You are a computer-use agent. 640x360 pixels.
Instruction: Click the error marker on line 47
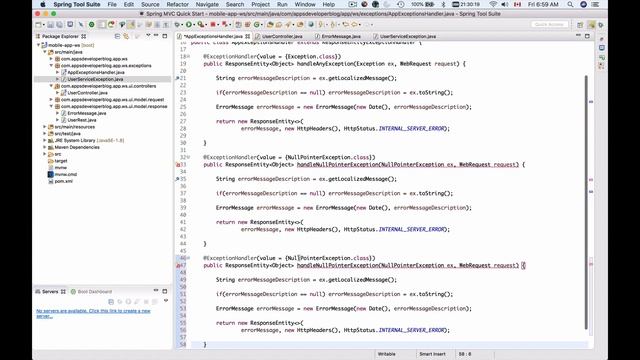tap(178, 266)
